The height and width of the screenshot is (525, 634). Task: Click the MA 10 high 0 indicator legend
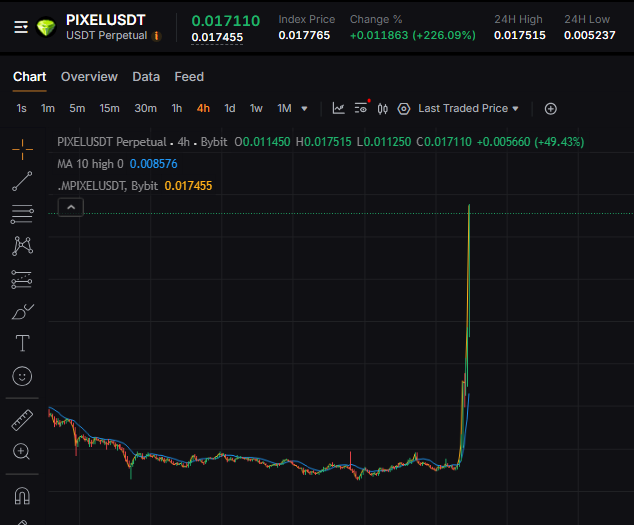[90, 164]
